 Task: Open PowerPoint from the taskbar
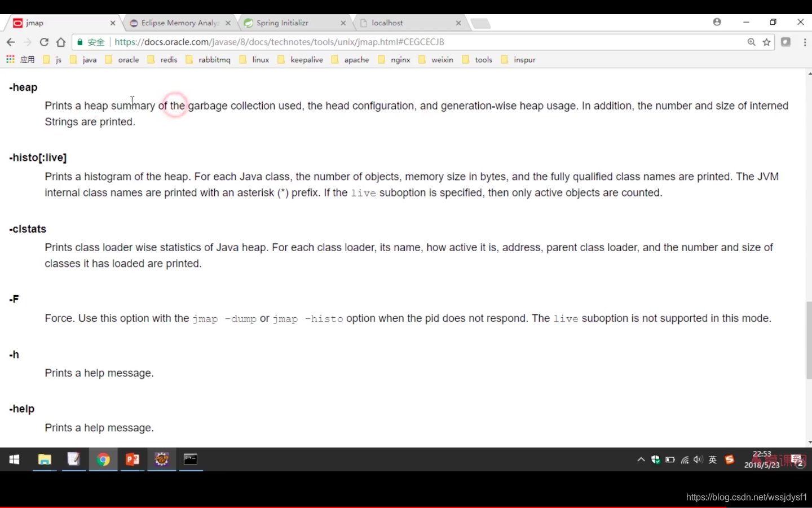pyautogui.click(x=133, y=459)
